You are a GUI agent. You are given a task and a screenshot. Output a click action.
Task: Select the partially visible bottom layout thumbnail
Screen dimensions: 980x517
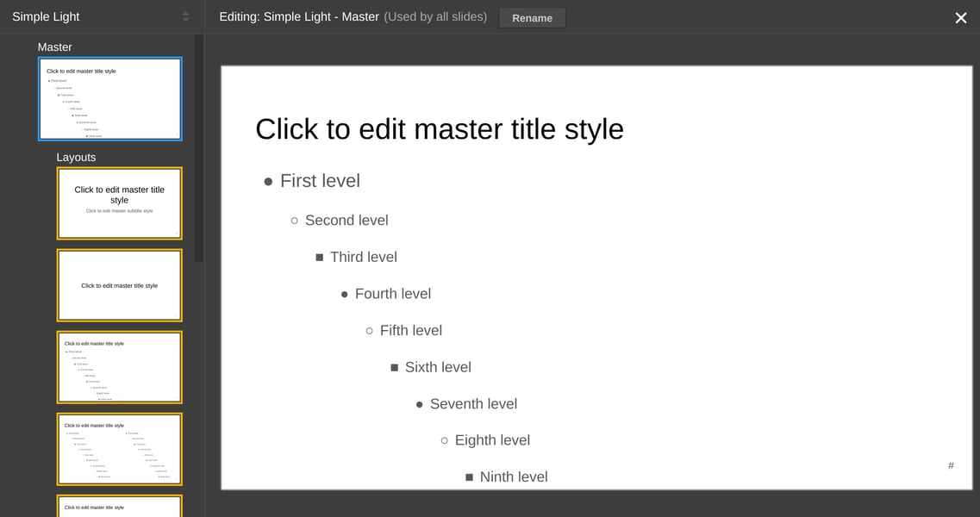(x=119, y=508)
